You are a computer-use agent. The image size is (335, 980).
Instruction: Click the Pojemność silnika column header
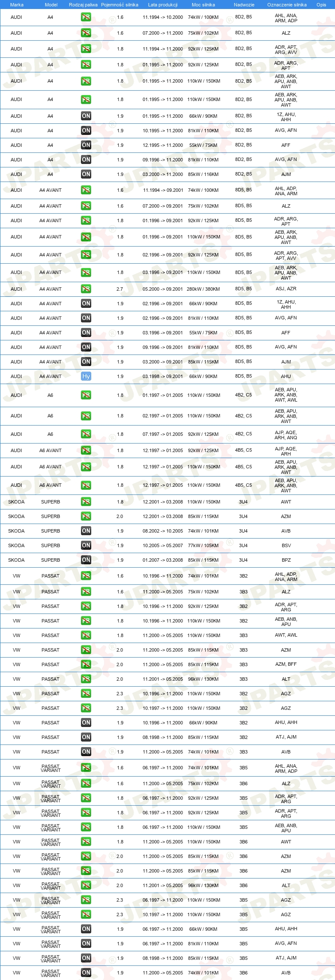pos(120,5)
